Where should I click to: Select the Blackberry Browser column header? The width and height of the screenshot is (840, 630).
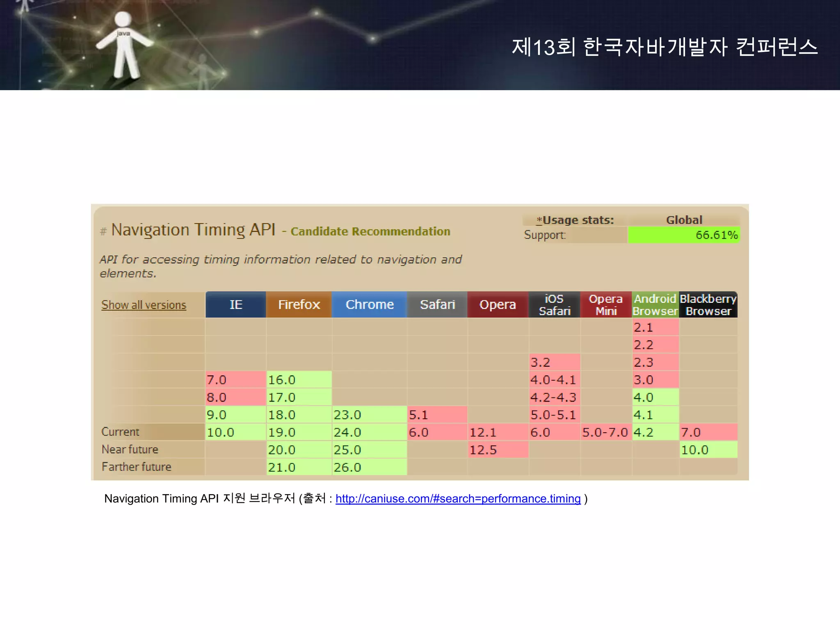[x=708, y=305]
